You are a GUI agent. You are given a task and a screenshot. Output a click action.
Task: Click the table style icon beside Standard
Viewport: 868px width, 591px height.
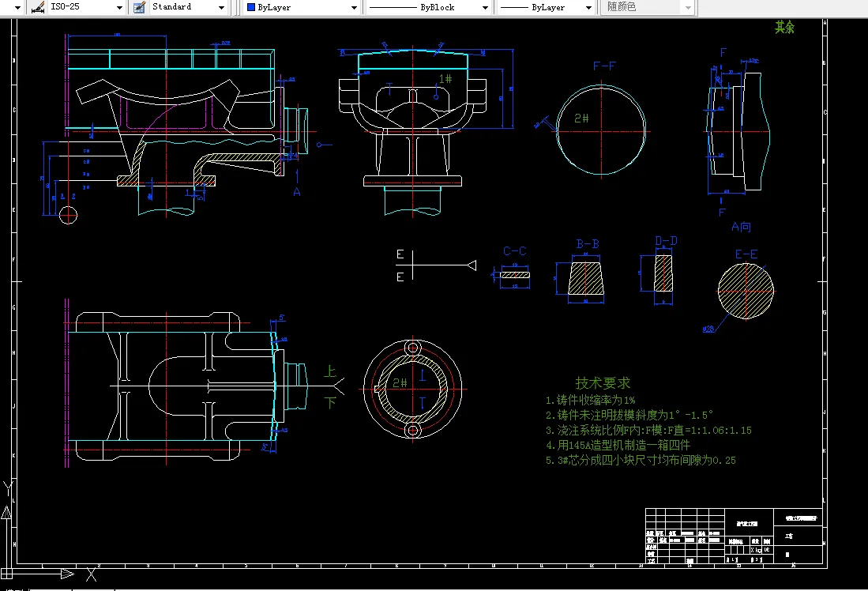(x=139, y=7)
